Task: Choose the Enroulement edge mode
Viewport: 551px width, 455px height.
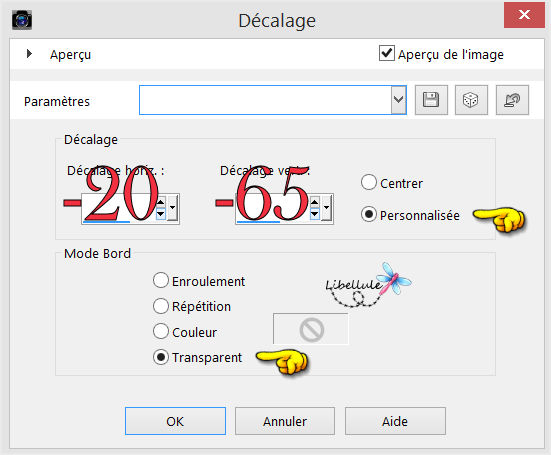Action: 161,280
